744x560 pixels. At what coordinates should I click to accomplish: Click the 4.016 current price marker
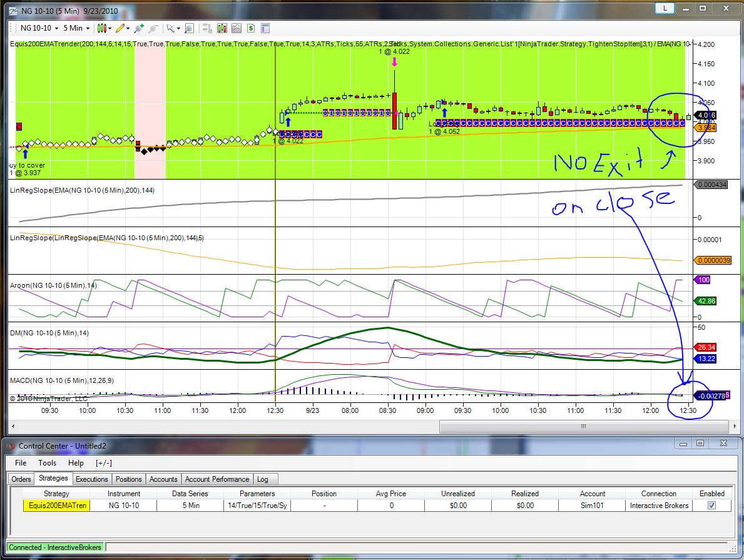point(706,115)
